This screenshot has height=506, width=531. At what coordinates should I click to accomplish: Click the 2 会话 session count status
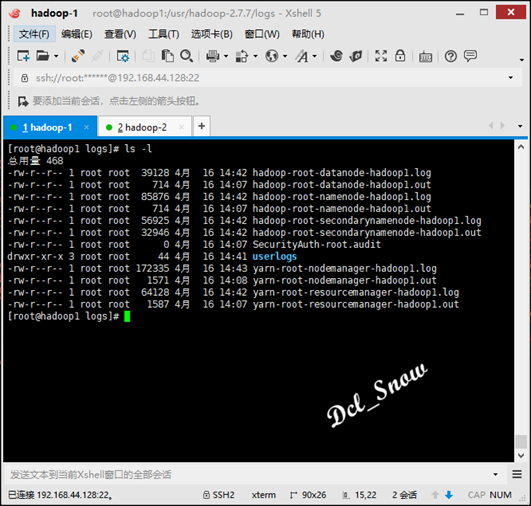405,495
